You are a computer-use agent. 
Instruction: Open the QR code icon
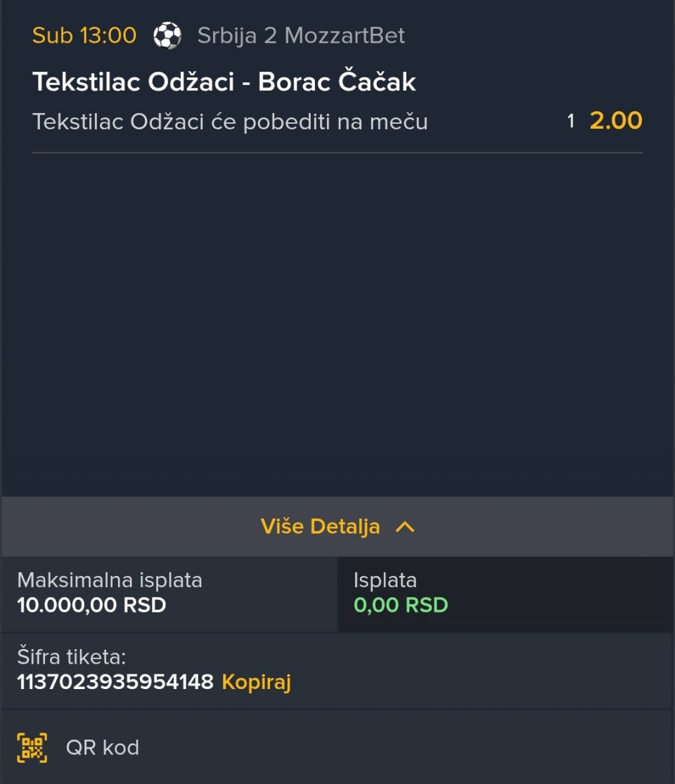click(x=32, y=747)
